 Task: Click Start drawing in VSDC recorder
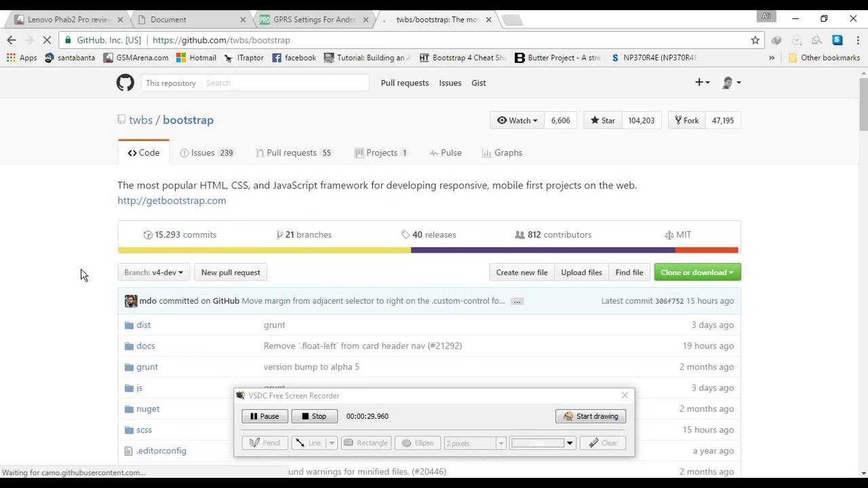(591, 416)
